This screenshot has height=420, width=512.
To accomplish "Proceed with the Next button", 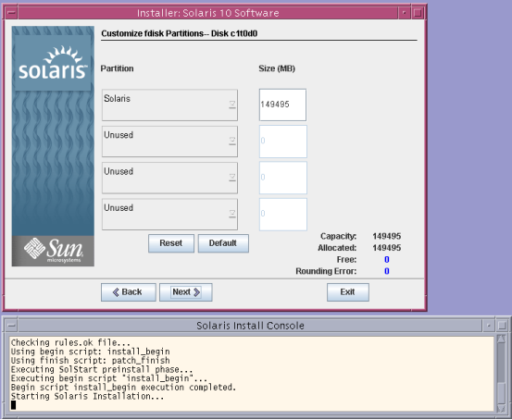I will 186,292.
